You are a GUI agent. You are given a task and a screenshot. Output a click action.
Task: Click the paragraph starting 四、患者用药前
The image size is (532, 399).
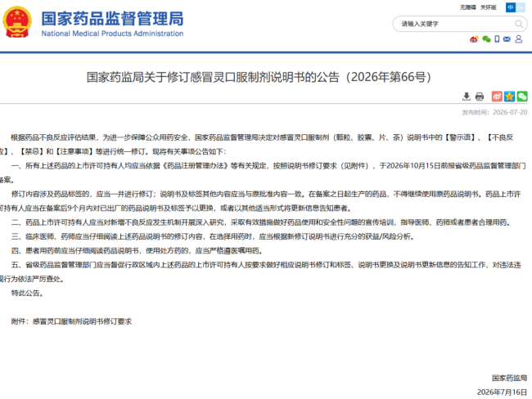[138, 251]
